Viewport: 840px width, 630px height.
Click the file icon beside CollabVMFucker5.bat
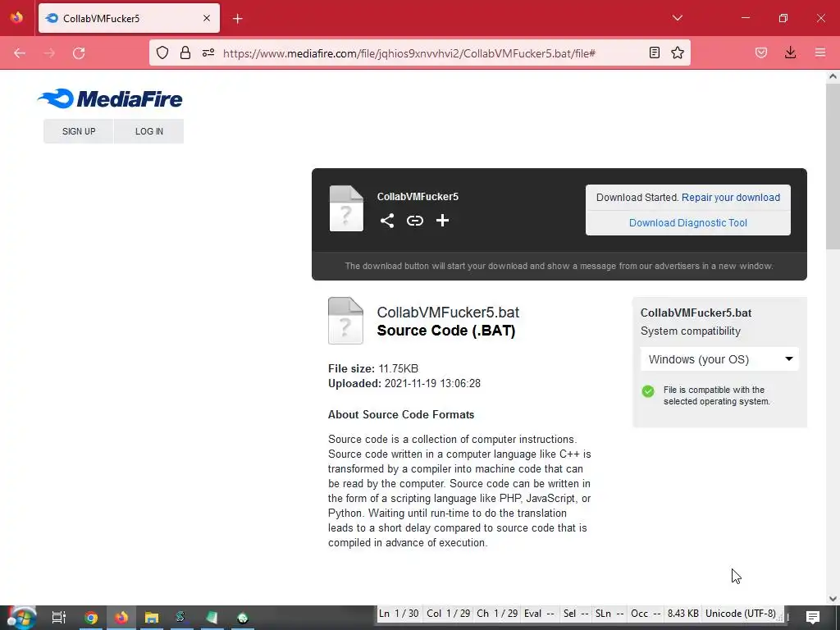pyautogui.click(x=345, y=321)
